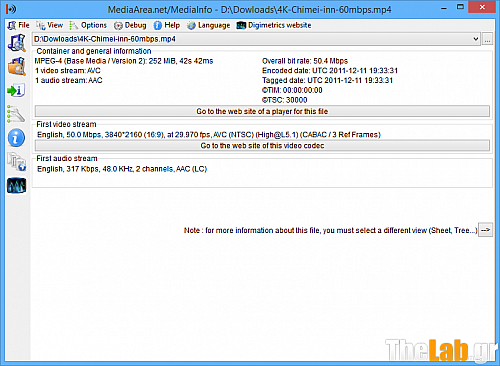Screen dimensions: 500x366
Task: Click the 'First audio stream' group label
Action: pyautogui.click(x=67, y=158)
